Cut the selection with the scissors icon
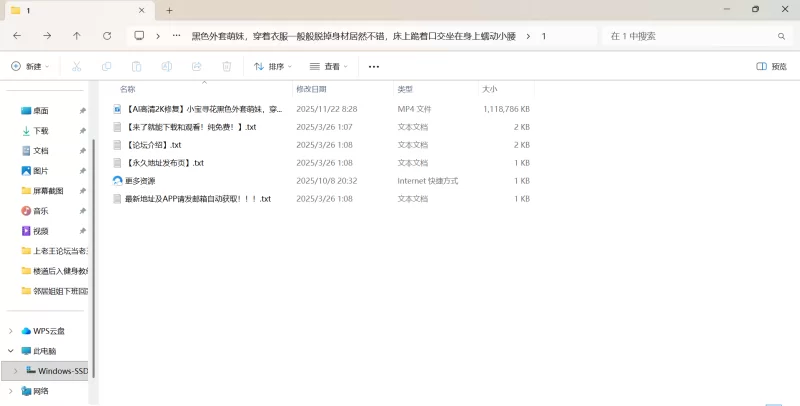The image size is (800, 406). 77,66
